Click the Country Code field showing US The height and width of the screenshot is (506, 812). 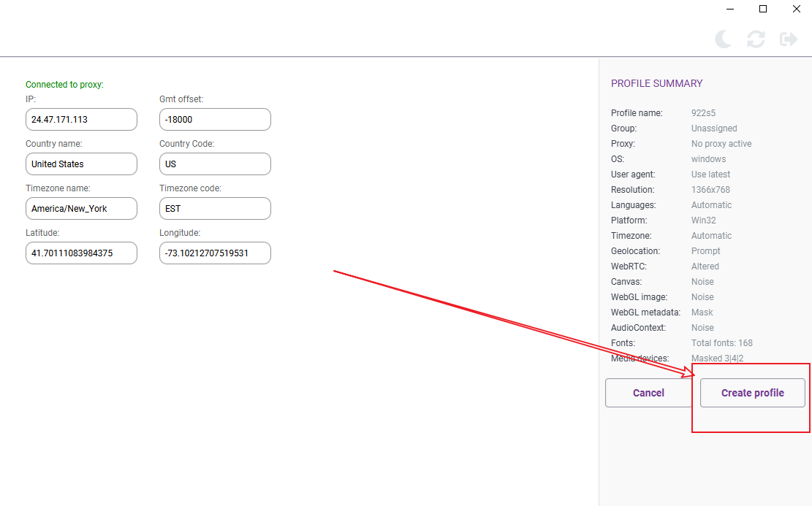[x=215, y=164]
